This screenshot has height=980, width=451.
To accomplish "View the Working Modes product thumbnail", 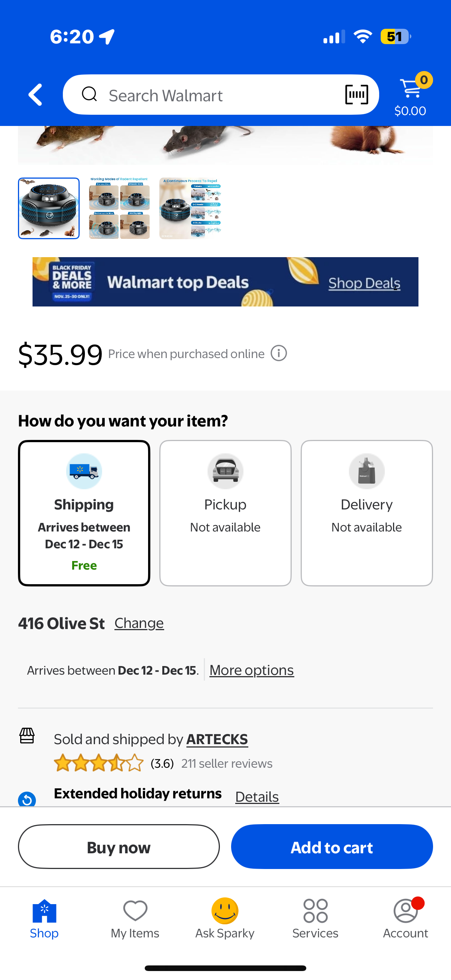I will coord(120,208).
